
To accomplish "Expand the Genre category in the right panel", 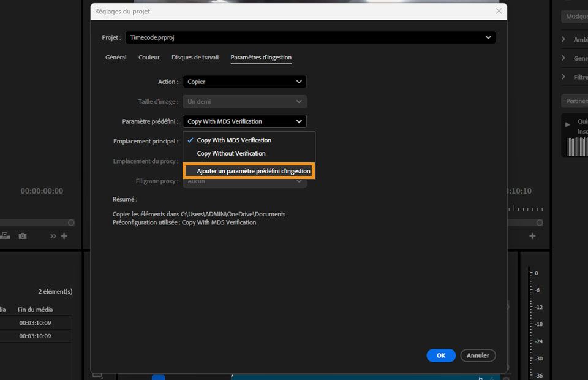I will point(564,58).
